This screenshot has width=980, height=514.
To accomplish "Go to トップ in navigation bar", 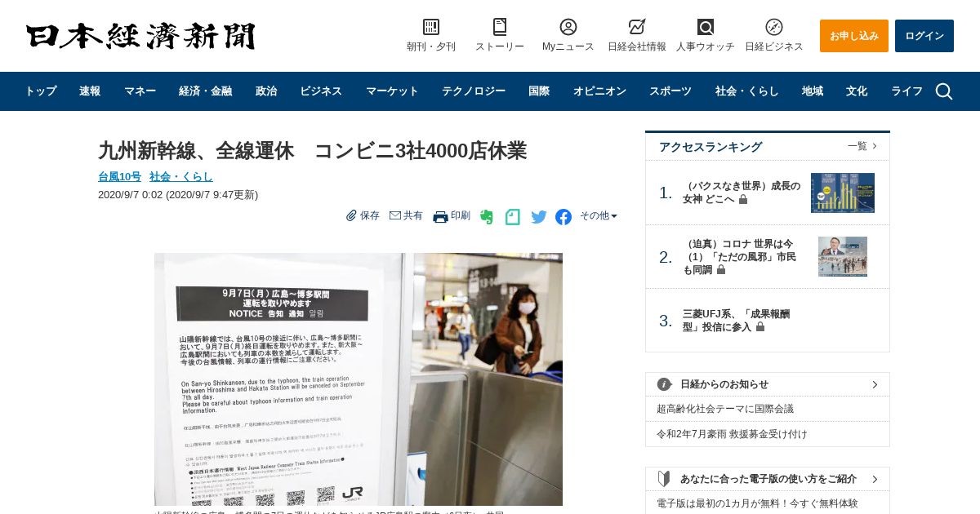I will point(41,91).
